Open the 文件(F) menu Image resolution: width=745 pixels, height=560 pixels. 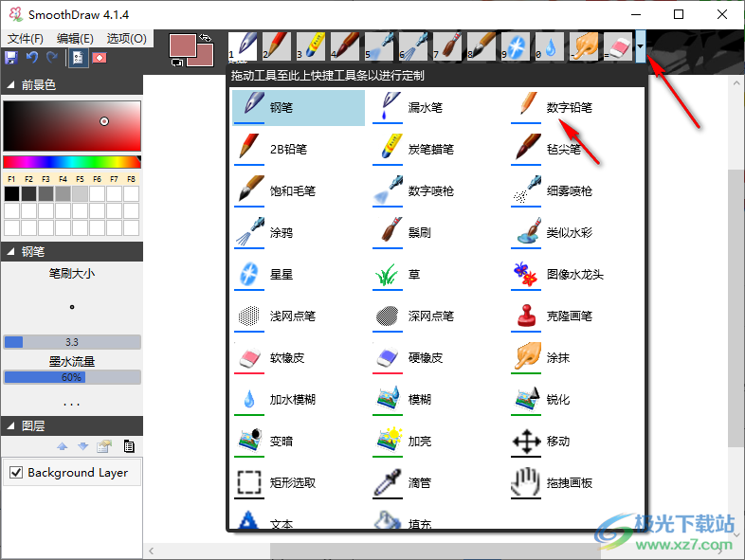coord(26,39)
